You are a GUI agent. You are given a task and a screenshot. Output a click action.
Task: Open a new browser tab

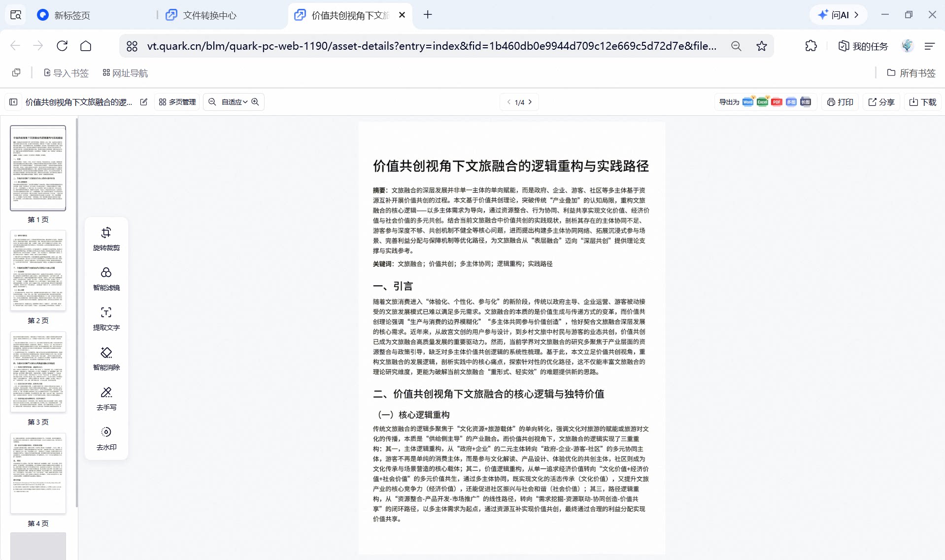428,15
